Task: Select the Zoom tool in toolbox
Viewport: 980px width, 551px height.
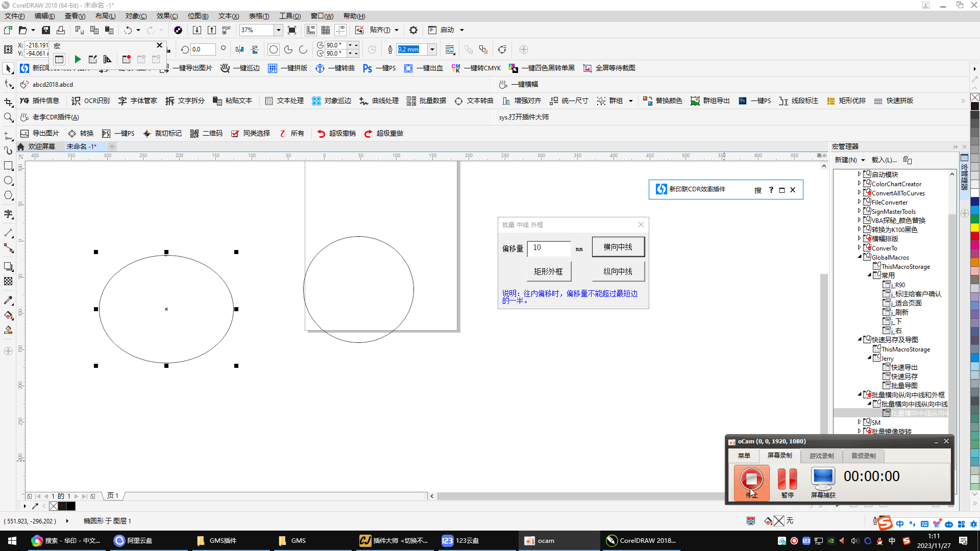Action: (x=8, y=117)
